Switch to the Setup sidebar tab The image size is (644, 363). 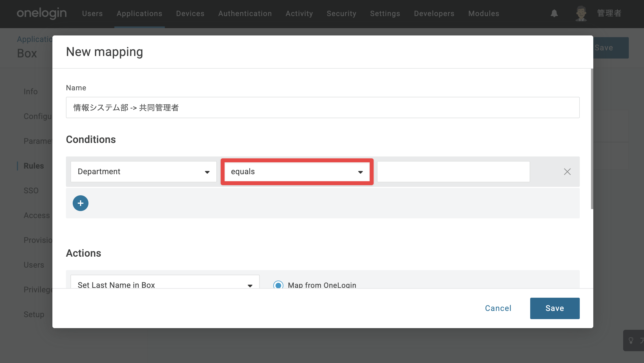click(34, 314)
